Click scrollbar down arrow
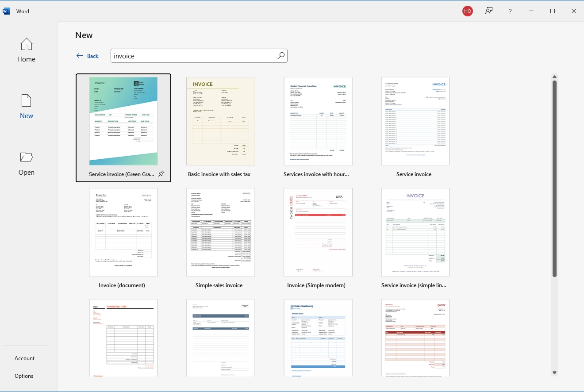Image resolution: width=584 pixels, height=392 pixels. coord(555,373)
